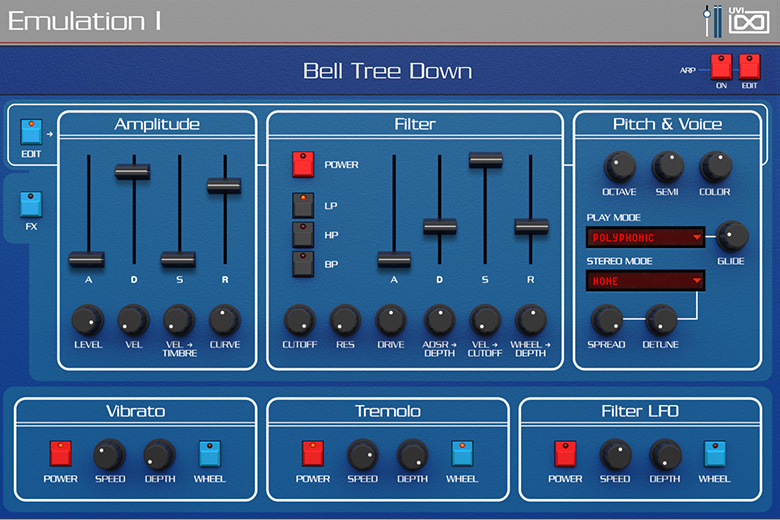The width and height of the screenshot is (780, 520).
Task: Open the ARP EDIT button
Action: pyautogui.click(x=749, y=68)
